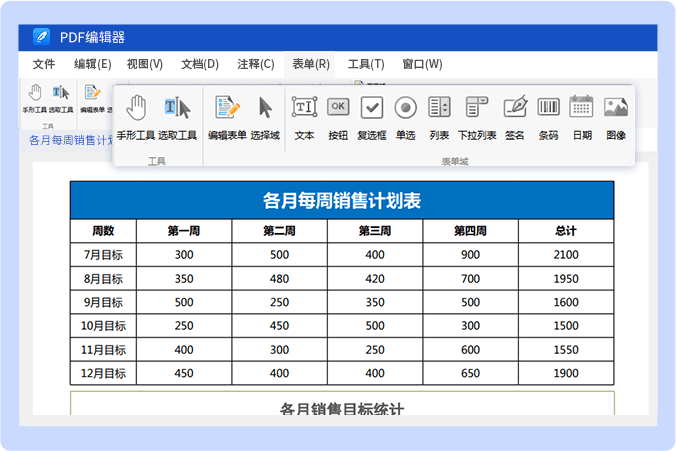This screenshot has width=676, height=451.
Task: Add a 日期 date field
Action: point(582,108)
